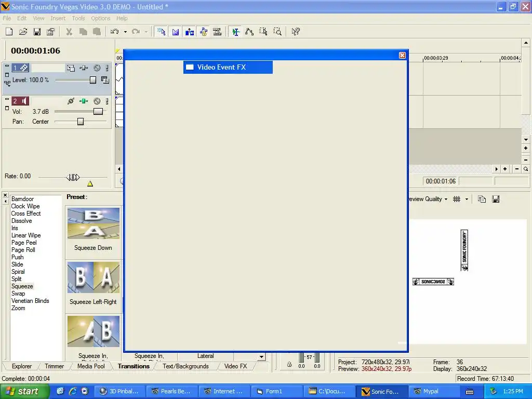Open the Windows Start menu
This screenshot has height=399, width=532.
[25, 391]
